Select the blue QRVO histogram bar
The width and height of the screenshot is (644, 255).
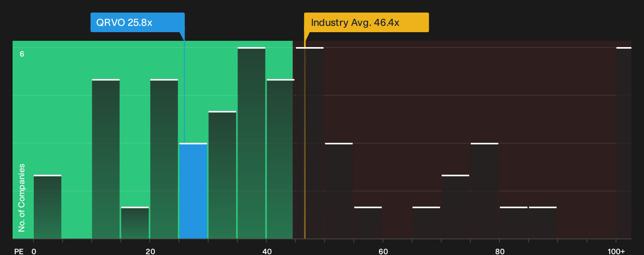(x=193, y=191)
